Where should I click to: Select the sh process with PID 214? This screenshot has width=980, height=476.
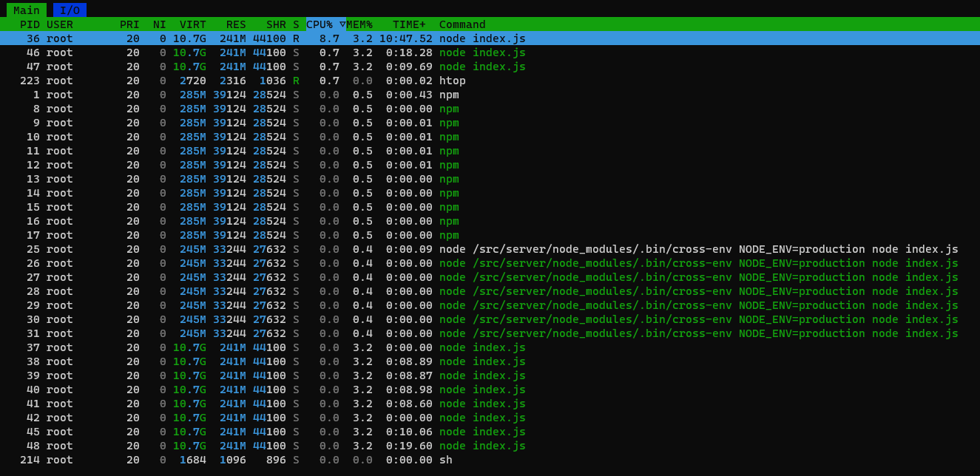445,460
